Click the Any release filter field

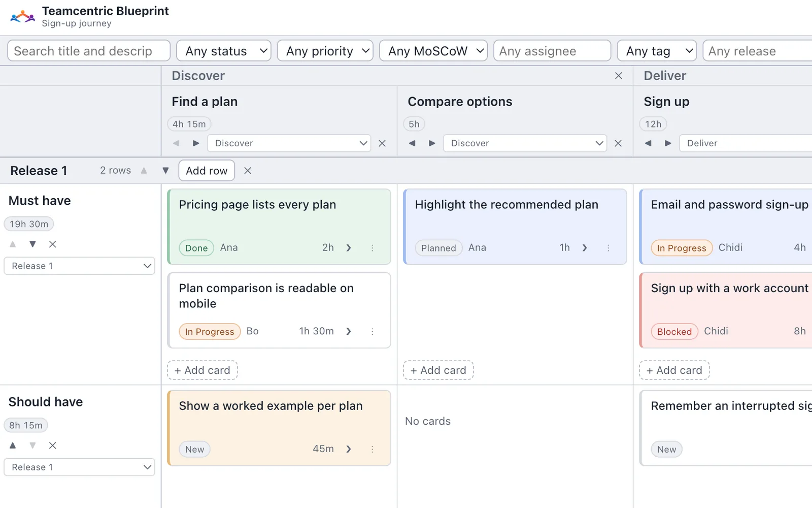pyautogui.click(x=758, y=51)
